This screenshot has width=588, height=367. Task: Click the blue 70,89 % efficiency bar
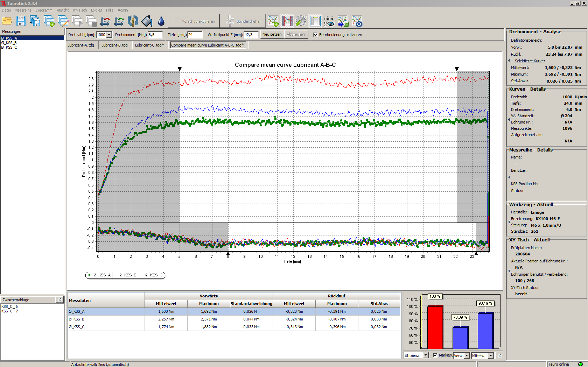point(460,338)
